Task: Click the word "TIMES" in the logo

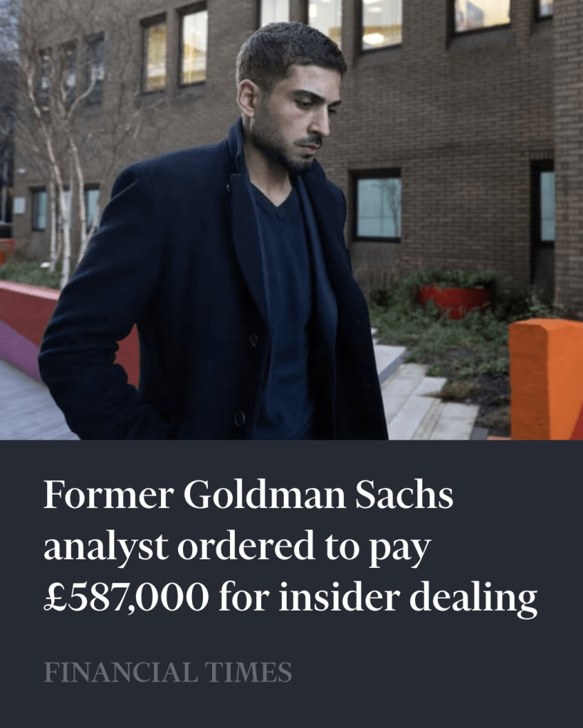Action: pyautogui.click(x=248, y=672)
